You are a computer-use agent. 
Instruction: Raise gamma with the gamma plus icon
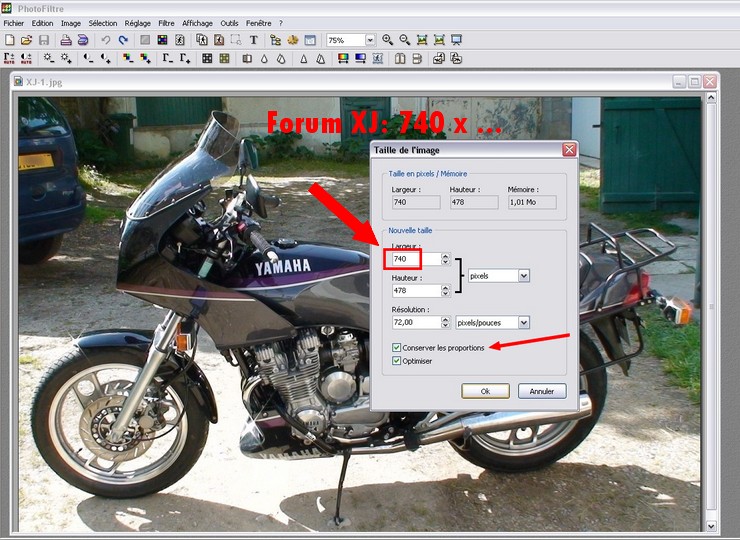tap(185, 59)
